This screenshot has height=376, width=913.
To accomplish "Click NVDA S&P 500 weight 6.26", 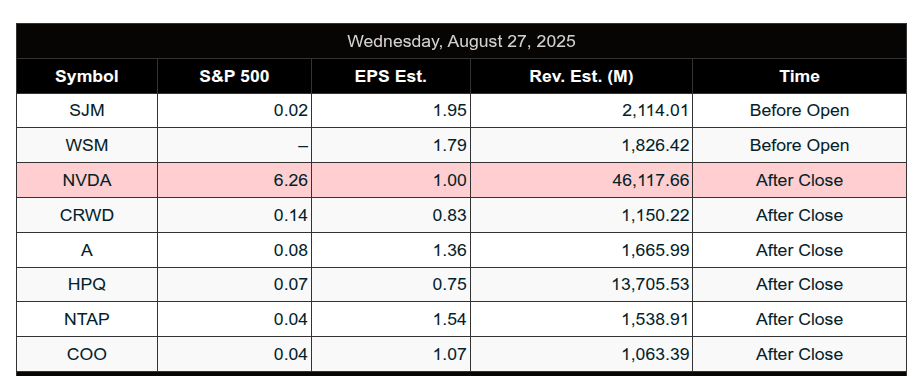I will (x=291, y=180).
